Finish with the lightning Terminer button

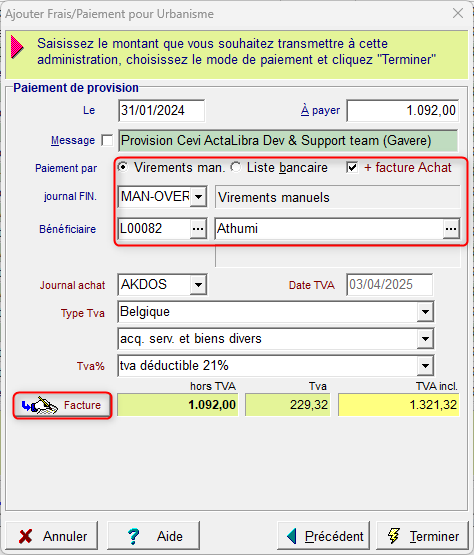422,536
